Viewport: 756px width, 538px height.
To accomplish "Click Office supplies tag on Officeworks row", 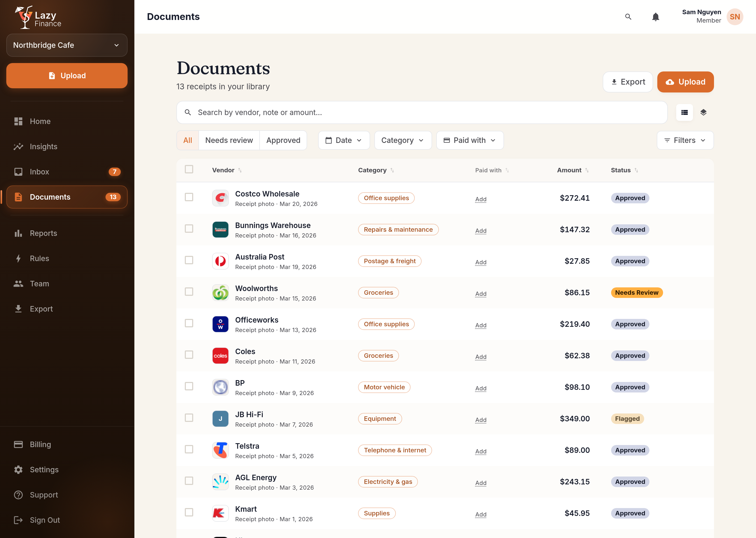I will pos(386,324).
